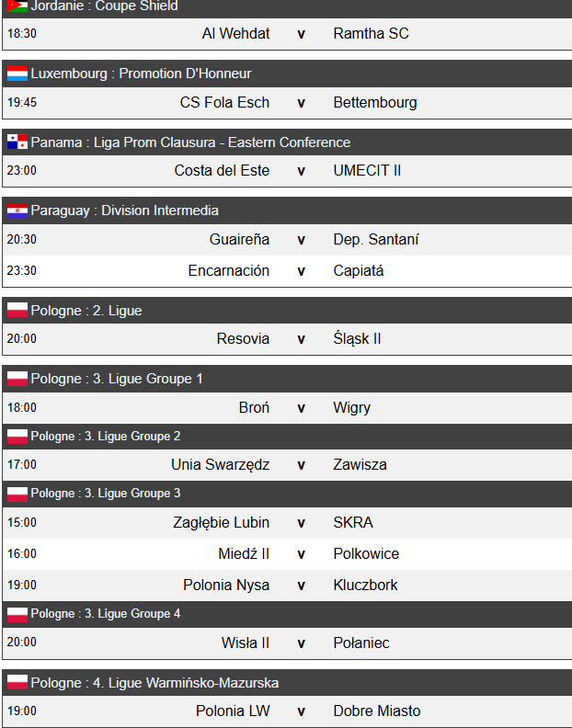The height and width of the screenshot is (728, 572).
Task: Click the Jordan flag icon
Action: point(17,6)
